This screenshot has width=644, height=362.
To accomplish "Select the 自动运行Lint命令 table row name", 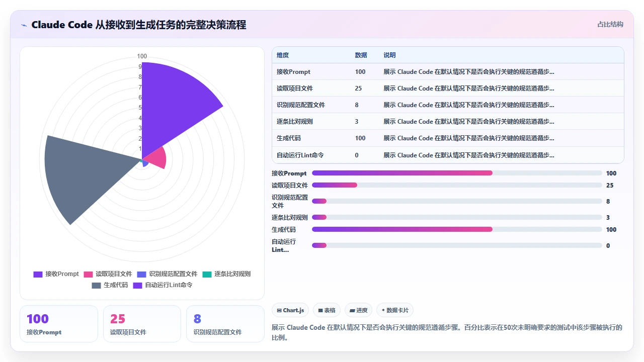I will [x=300, y=155].
